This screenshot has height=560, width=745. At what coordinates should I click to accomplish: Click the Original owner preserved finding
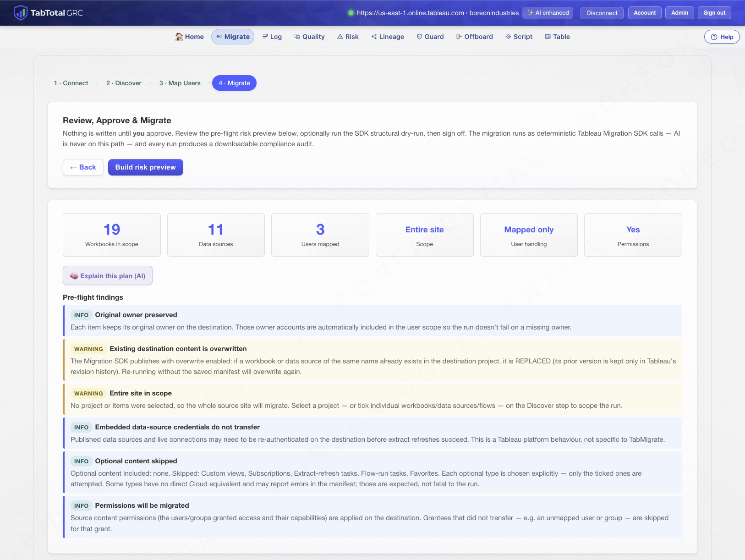point(372,321)
